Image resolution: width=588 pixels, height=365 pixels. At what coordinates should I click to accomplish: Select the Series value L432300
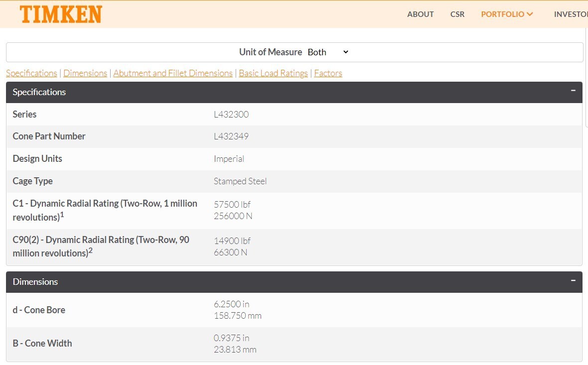pos(231,115)
